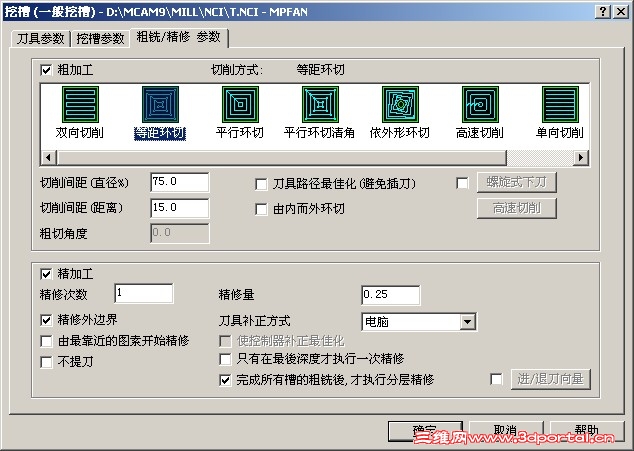Click the 切削间距 (直径%) field showing 75.0
The image size is (634, 451).
[x=180, y=182]
